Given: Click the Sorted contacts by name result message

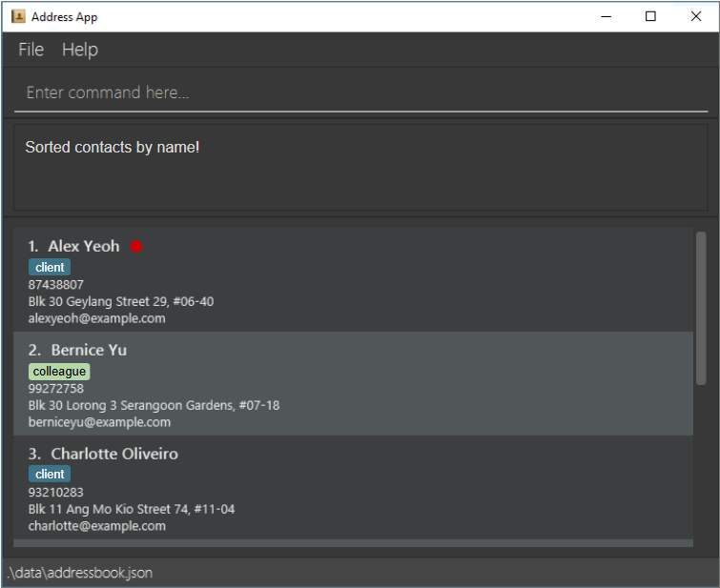Looking at the screenshot, I should [113, 148].
